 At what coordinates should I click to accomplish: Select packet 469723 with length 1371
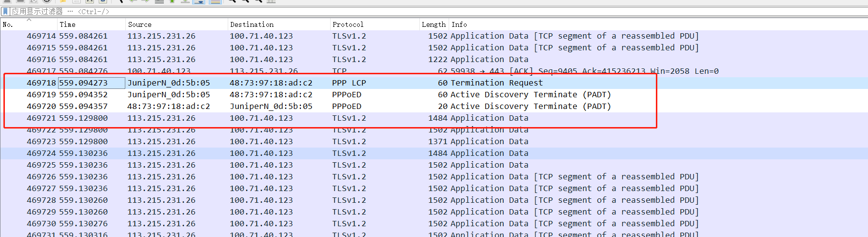[x=293, y=142]
